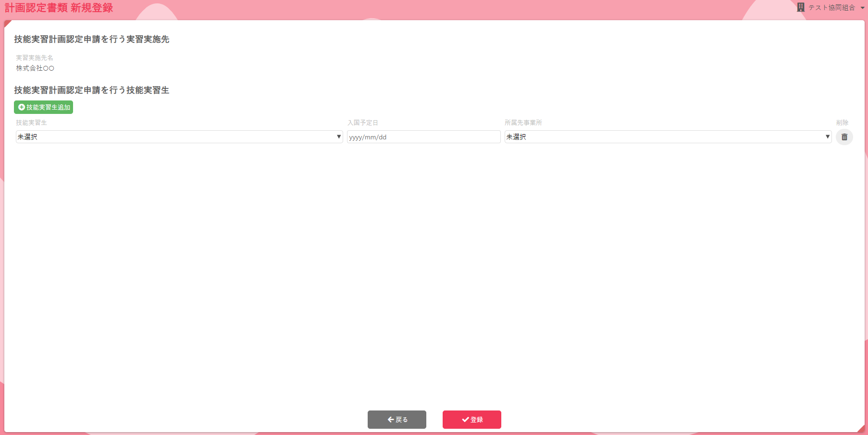
Task: Click the caret arrow next to テスト協同組合
Action: point(862,8)
